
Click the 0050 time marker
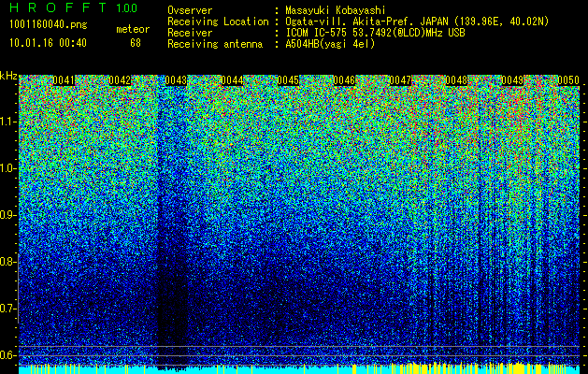(568, 80)
